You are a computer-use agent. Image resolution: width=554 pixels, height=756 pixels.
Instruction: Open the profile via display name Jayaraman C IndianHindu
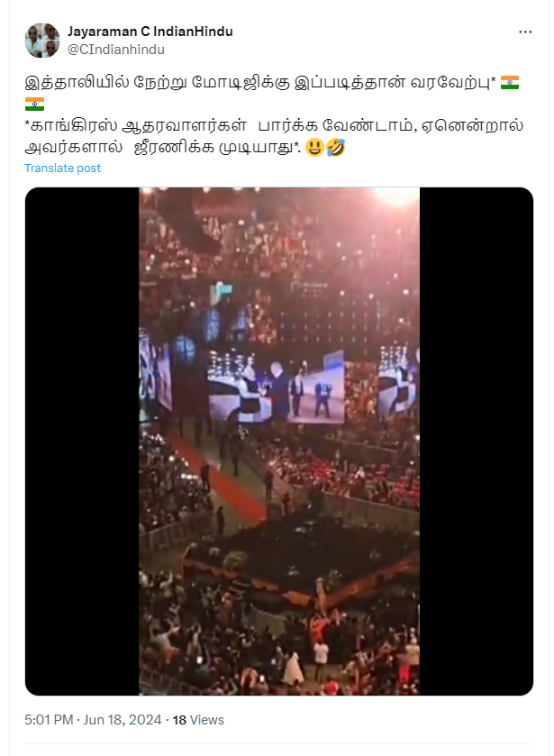[150, 30]
